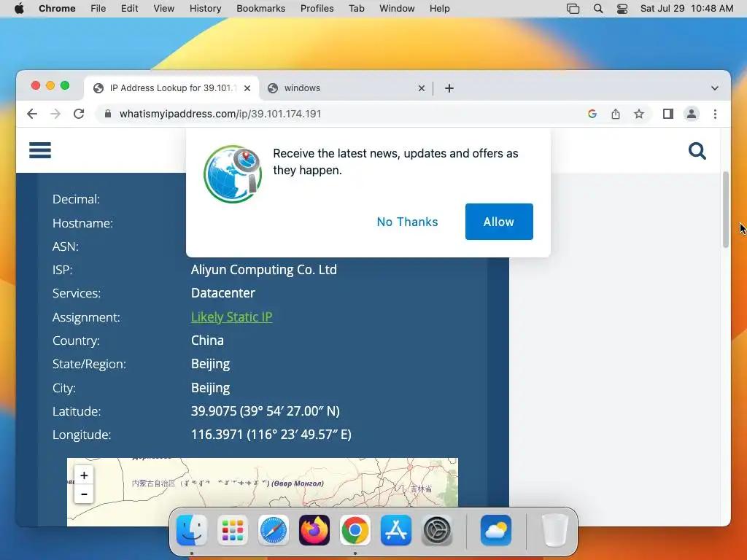Decline notifications with No Thanks
The width and height of the screenshot is (747, 560).
point(407,222)
